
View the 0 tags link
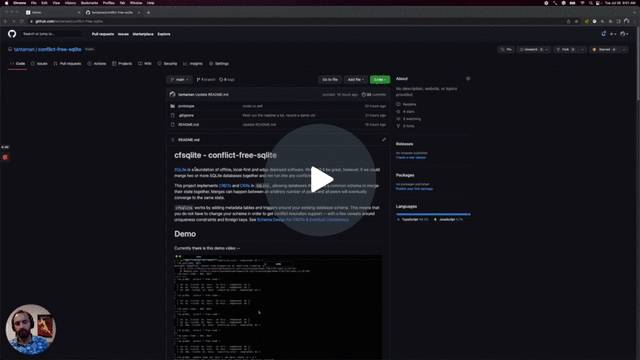[x=227, y=80]
